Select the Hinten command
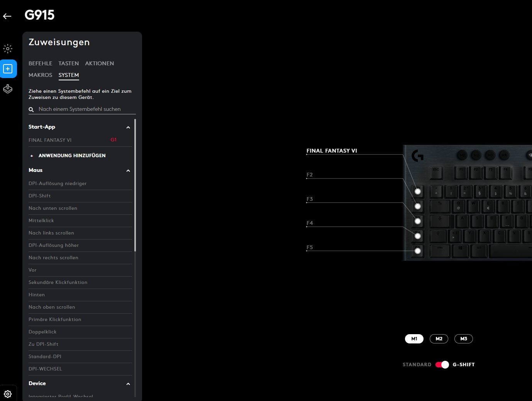 click(80, 295)
